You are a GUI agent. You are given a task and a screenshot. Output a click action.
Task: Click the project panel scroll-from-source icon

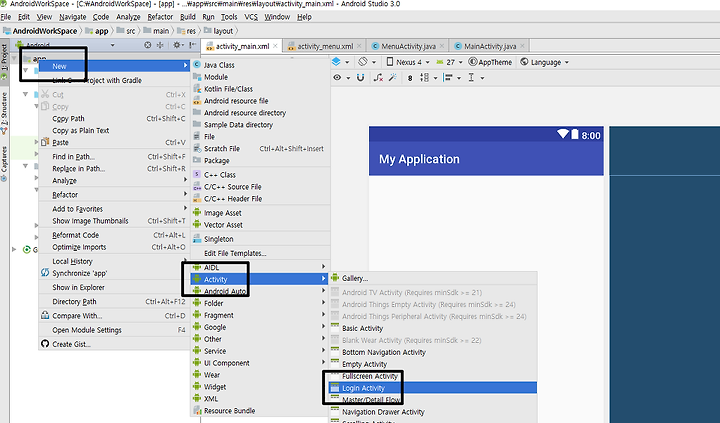pos(147,45)
